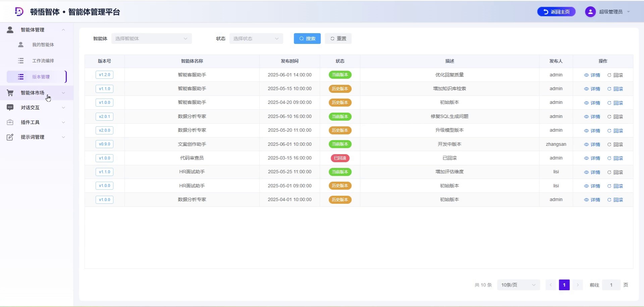Select the 我的智能体 menu item
644x307 pixels.
coord(37,45)
